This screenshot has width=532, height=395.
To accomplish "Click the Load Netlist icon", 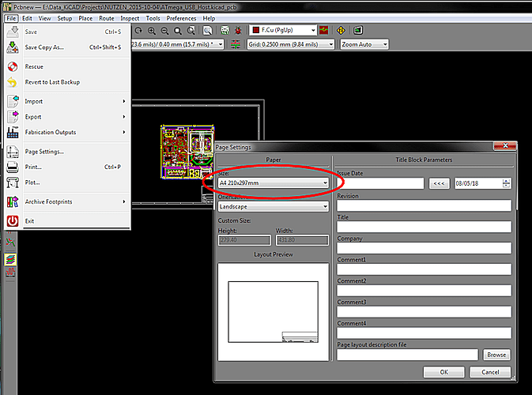I will [224, 31].
